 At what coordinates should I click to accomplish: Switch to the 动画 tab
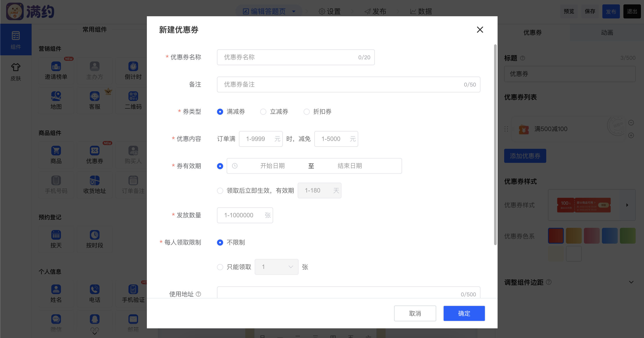(607, 32)
